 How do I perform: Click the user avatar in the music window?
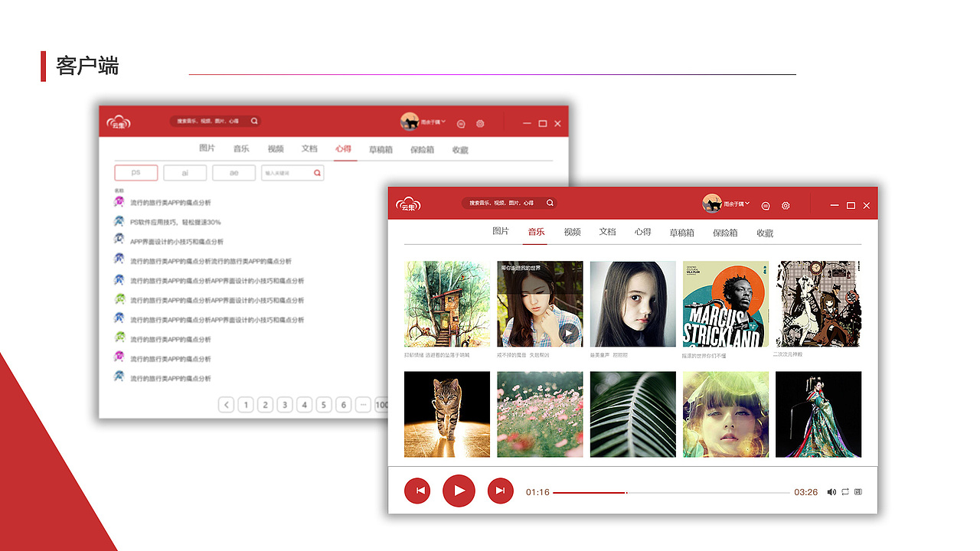(712, 204)
